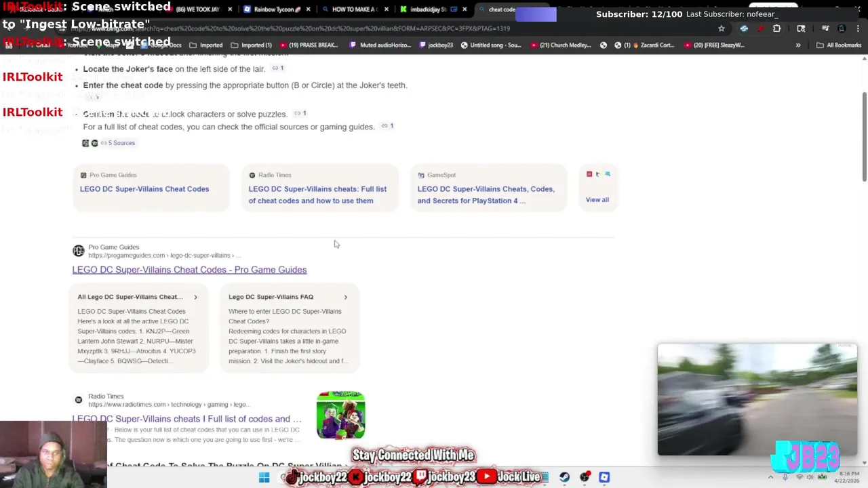Click the GameSpot icon in source card

(x=421, y=175)
